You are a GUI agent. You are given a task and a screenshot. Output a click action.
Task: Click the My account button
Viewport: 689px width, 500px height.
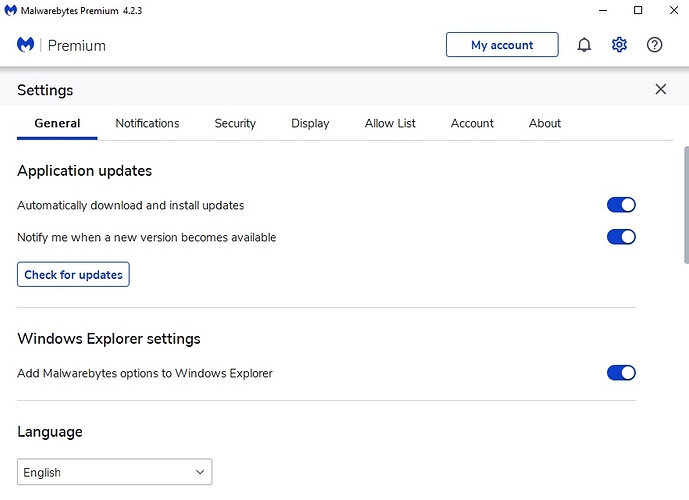(502, 45)
